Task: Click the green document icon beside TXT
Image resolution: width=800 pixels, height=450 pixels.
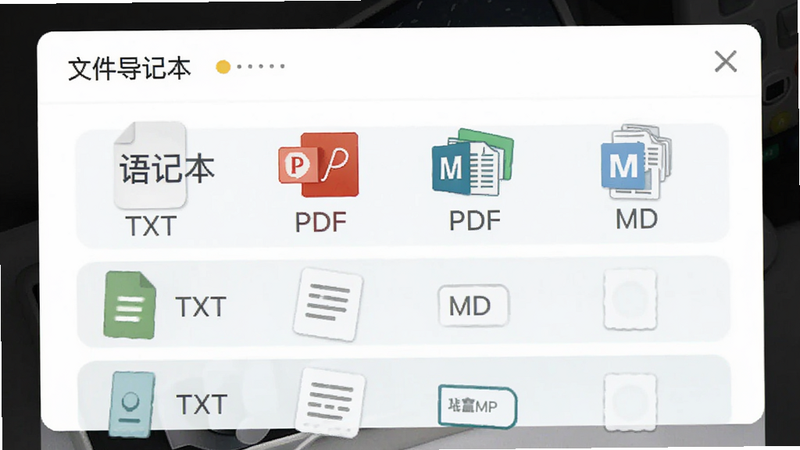Action: pyautogui.click(x=130, y=305)
